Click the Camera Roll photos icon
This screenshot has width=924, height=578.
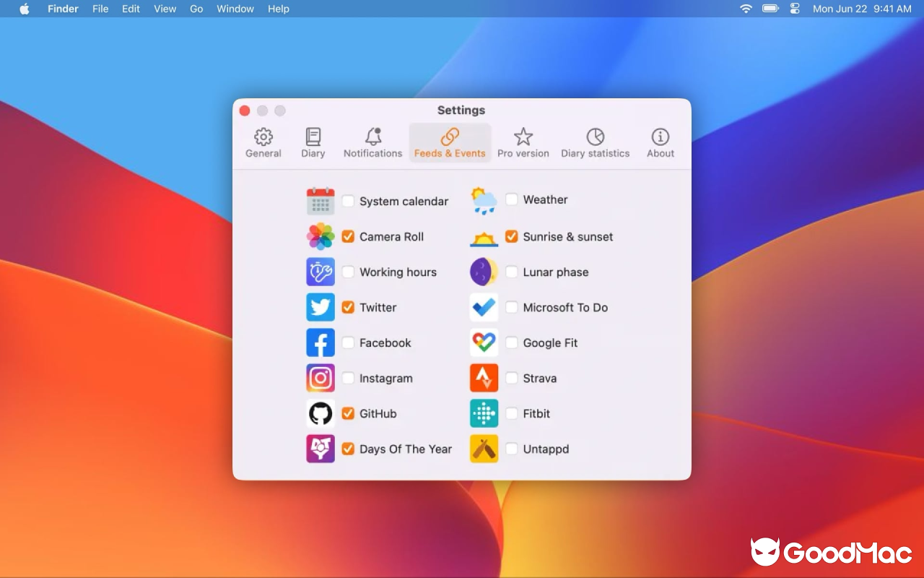click(x=321, y=236)
